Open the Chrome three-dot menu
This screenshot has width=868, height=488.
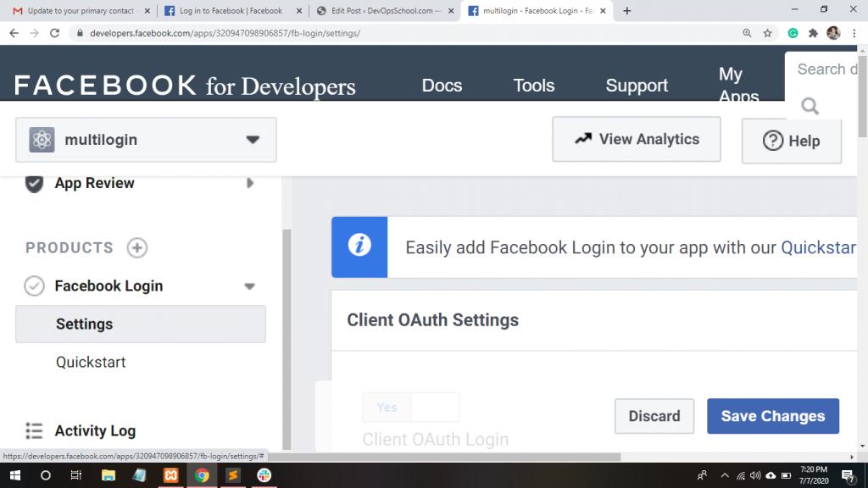[854, 33]
